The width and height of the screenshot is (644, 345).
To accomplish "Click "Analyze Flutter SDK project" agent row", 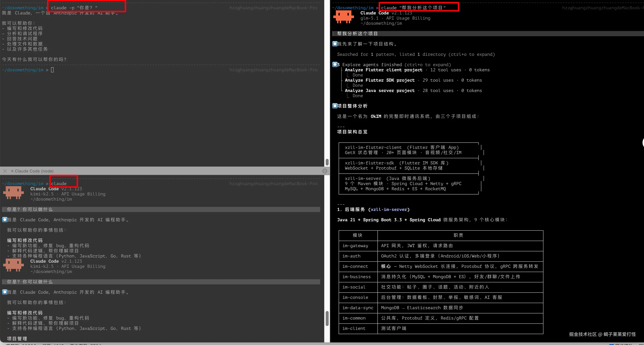I will click(413, 80).
